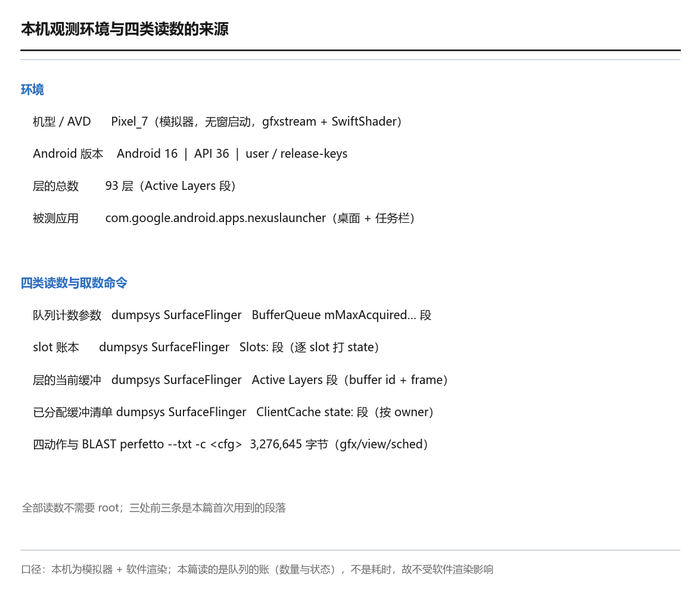Select the Android 版本 label

pyautogui.click(x=68, y=154)
